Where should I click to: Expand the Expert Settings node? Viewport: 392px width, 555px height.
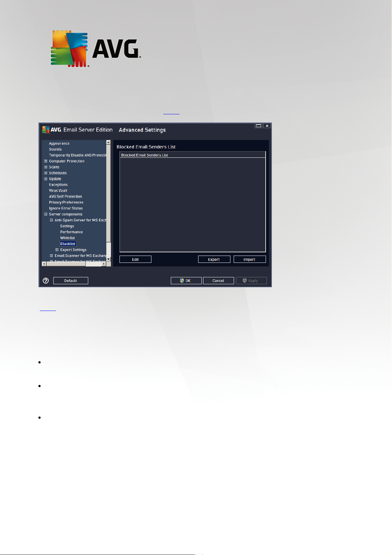(x=57, y=250)
